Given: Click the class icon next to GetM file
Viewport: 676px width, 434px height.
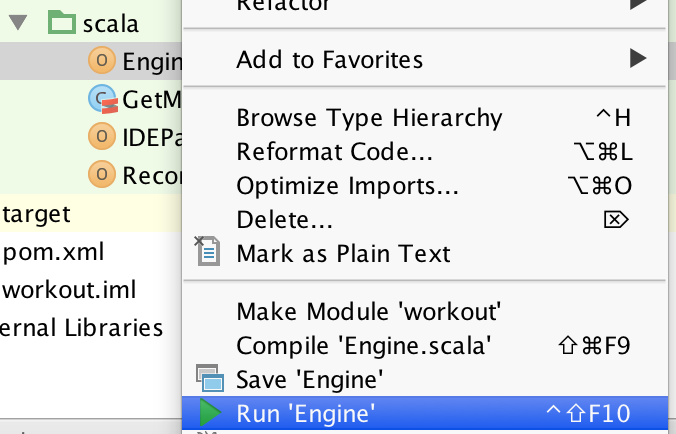Looking at the screenshot, I should (102, 99).
